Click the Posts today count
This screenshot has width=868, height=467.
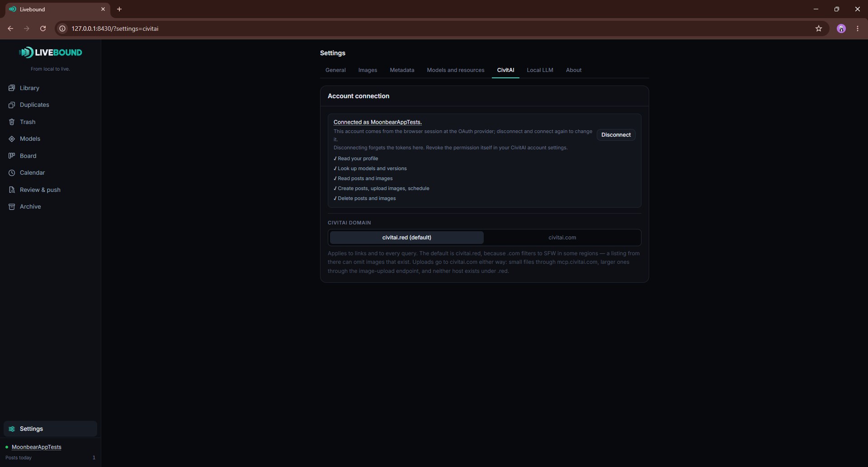(x=94, y=457)
